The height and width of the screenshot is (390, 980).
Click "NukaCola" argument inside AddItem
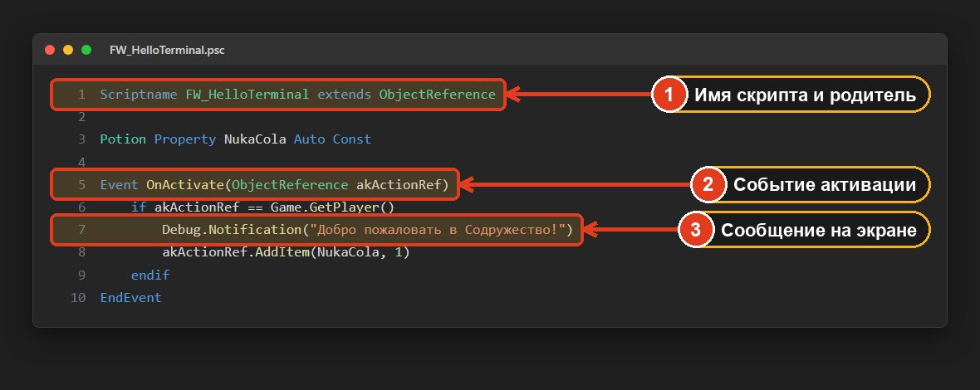coord(347,253)
